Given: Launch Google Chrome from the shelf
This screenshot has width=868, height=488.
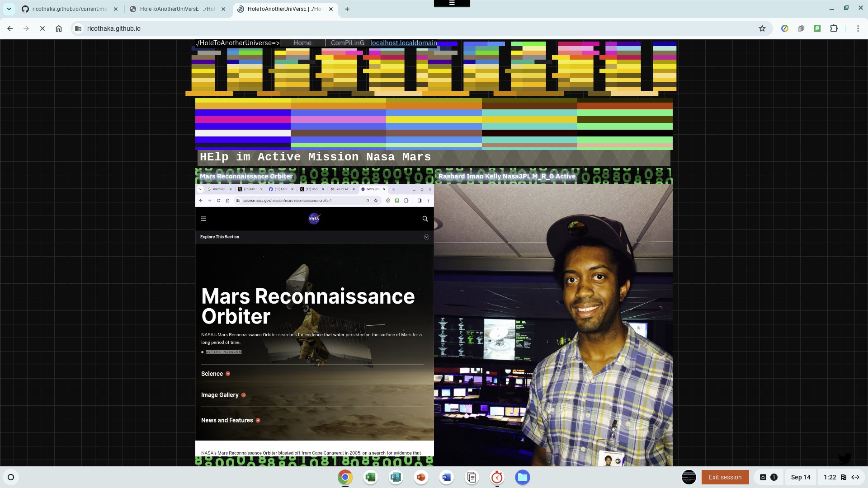Looking at the screenshot, I should click(x=345, y=477).
